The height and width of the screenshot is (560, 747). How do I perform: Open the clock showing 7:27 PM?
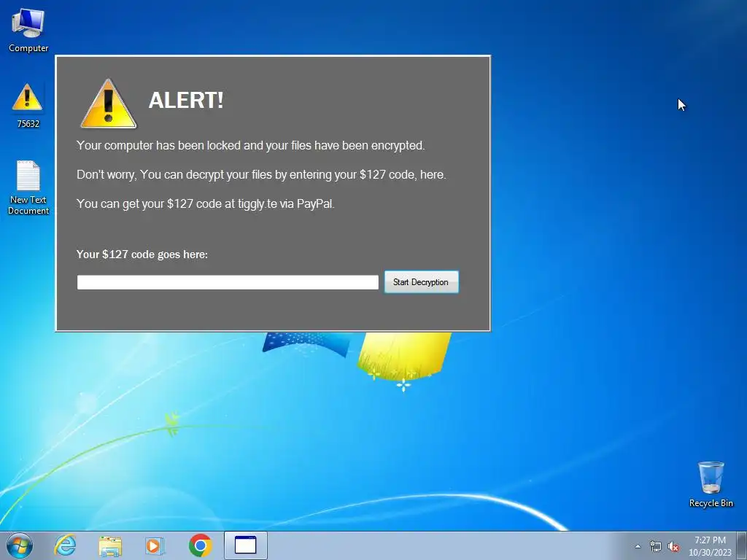pos(710,546)
